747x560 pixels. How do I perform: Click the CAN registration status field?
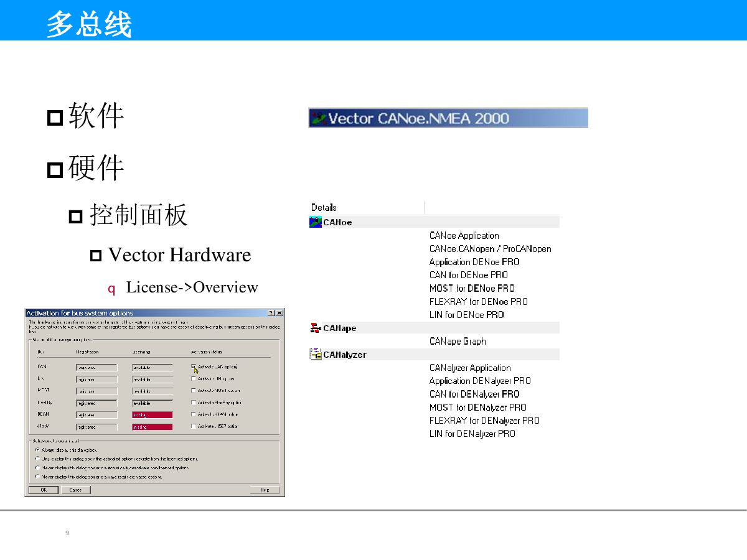pyautogui.click(x=96, y=367)
